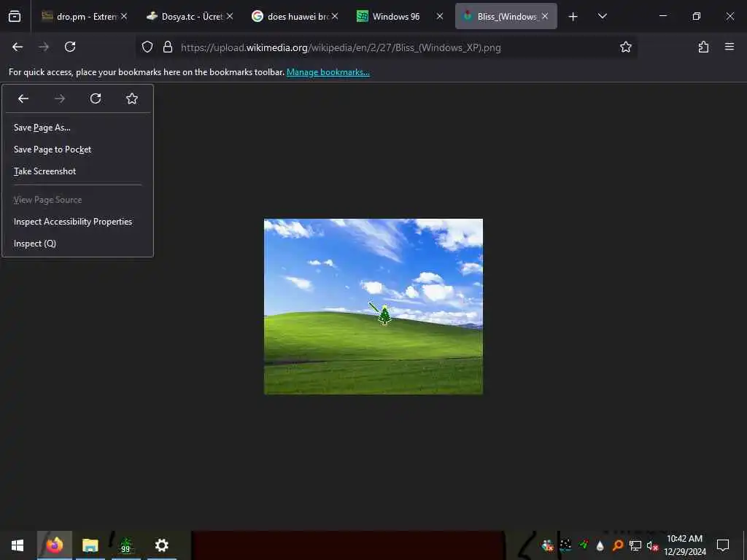Viewport: 747px width, 560px height.
Task: Open a new tab with the plus button
Action: [x=573, y=17]
